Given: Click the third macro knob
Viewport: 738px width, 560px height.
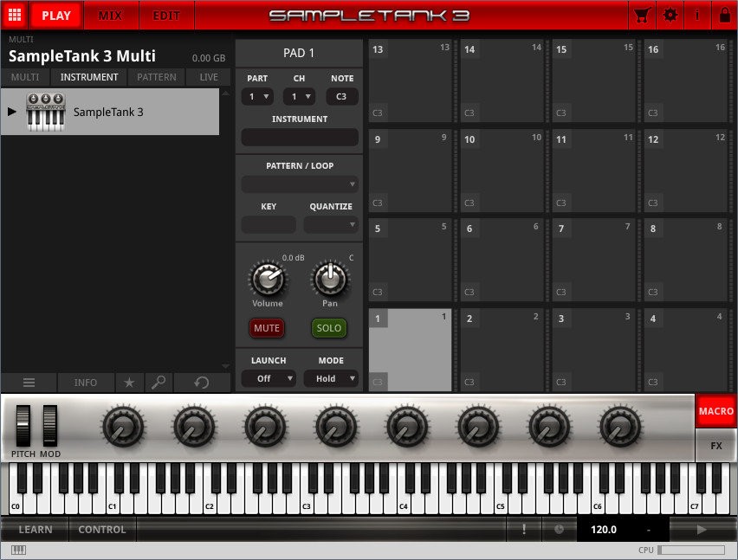Looking at the screenshot, I should click(x=265, y=427).
